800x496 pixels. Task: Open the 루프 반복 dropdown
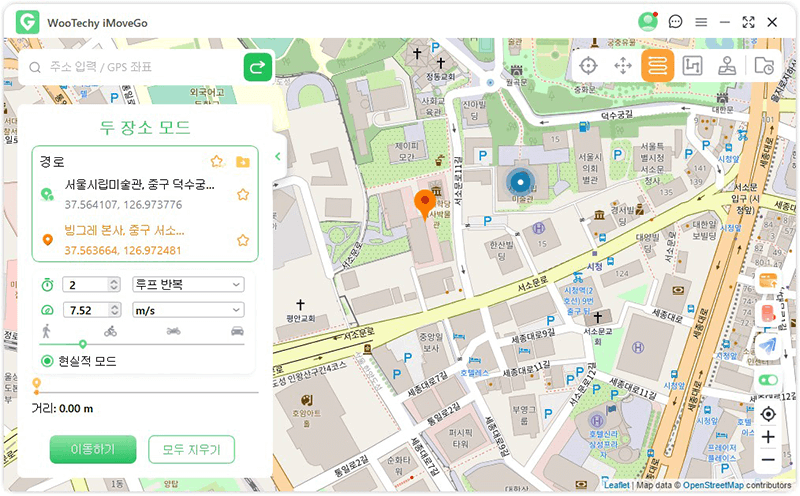tap(188, 285)
